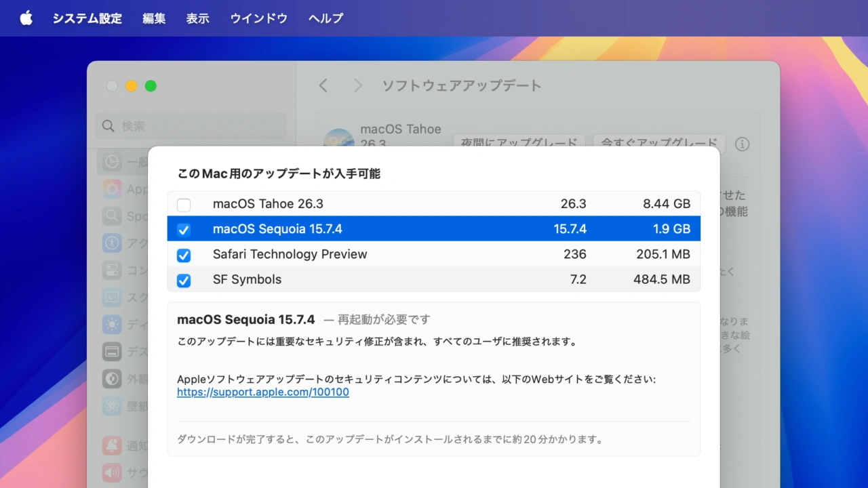Click inside the 検索 search field
This screenshot has height=488, width=868.
click(191, 126)
